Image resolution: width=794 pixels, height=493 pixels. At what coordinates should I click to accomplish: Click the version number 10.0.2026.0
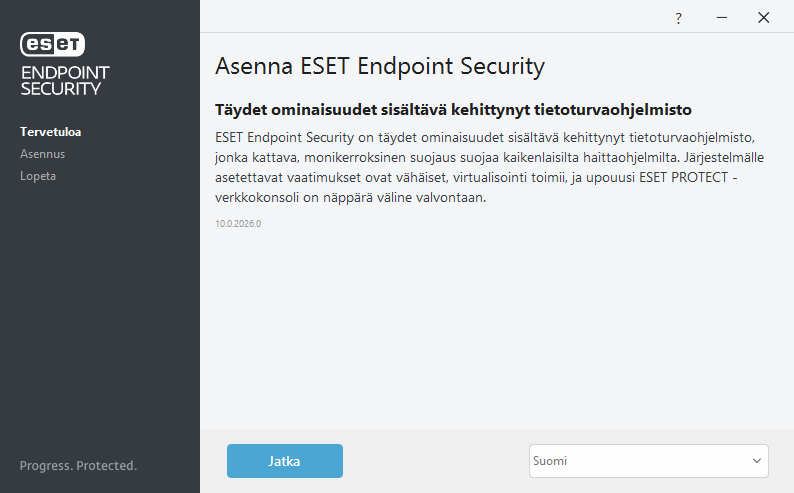(x=238, y=223)
